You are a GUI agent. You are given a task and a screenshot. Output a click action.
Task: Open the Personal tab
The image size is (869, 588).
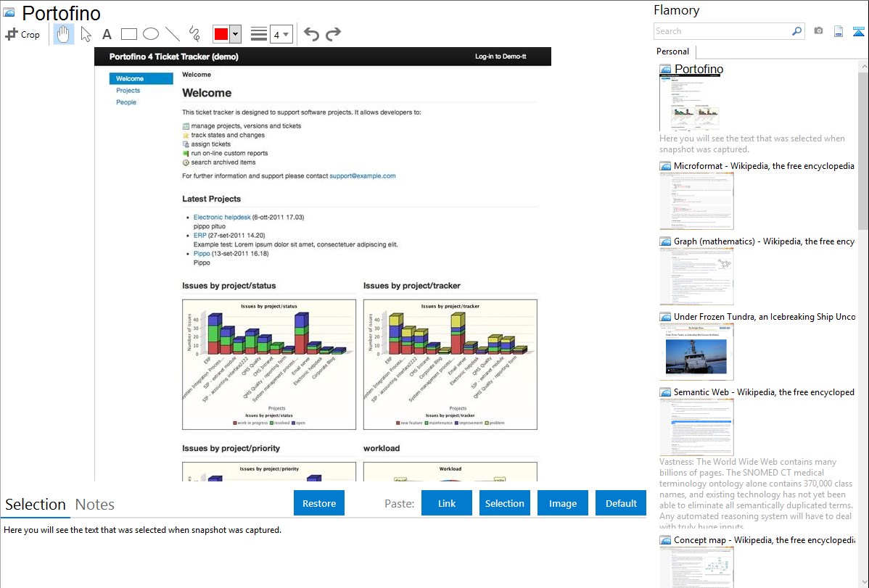tap(672, 51)
